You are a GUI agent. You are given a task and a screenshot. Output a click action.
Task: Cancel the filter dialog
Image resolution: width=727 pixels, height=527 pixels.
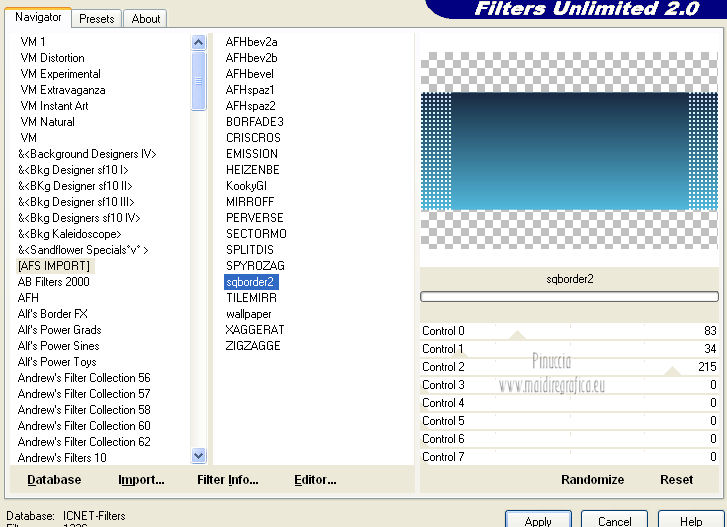tap(614, 520)
